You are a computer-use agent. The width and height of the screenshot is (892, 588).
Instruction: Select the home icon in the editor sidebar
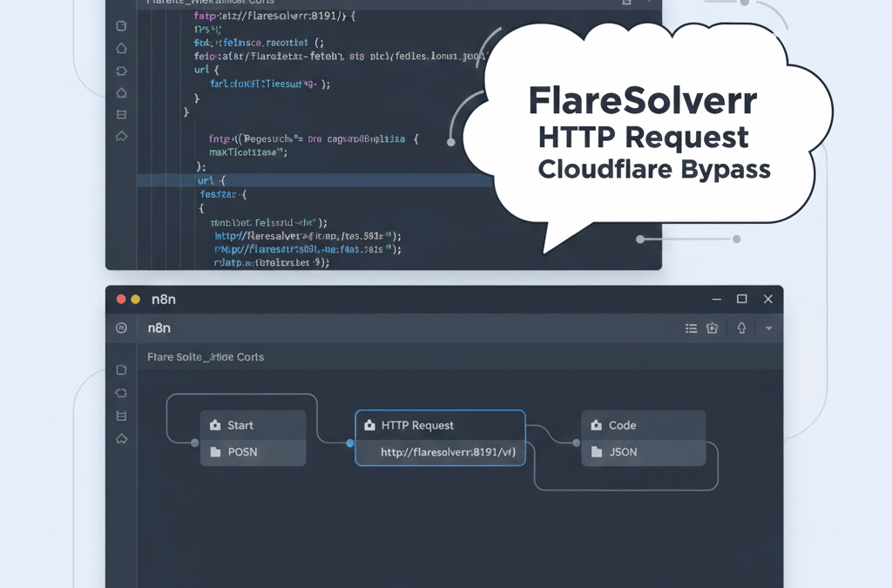coord(121,49)
